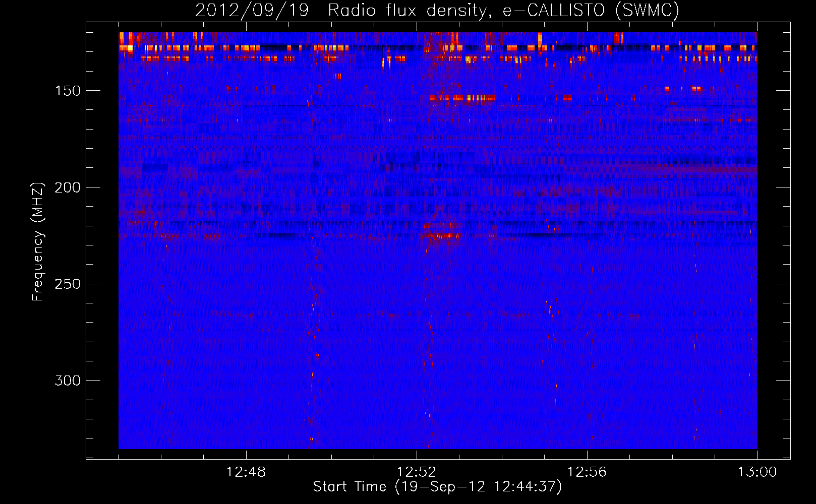Click the 150 frequency tick label
816x504 pixels.
click(68, 91)
